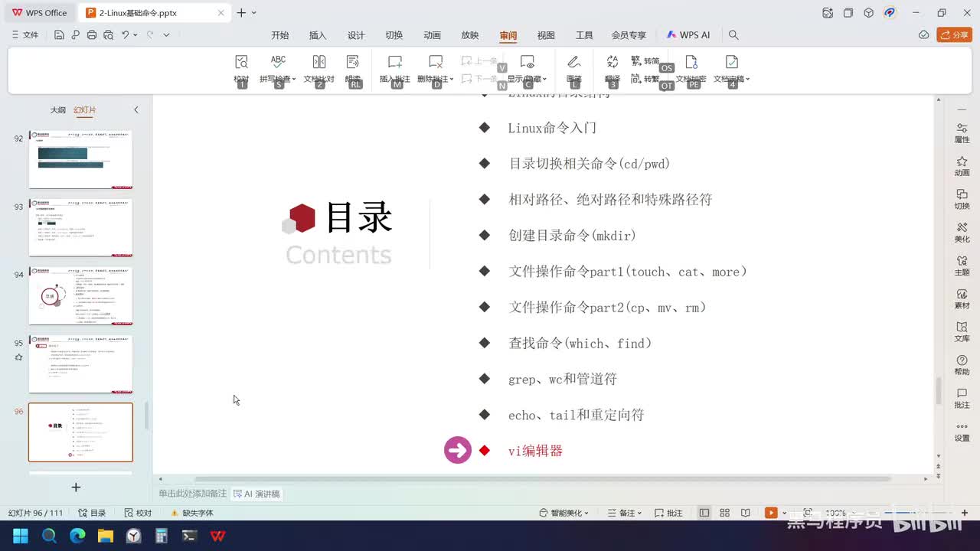This screenshot has height=551, width=980.
Task: Click the undo arrow
Action: tap(126, 35)
